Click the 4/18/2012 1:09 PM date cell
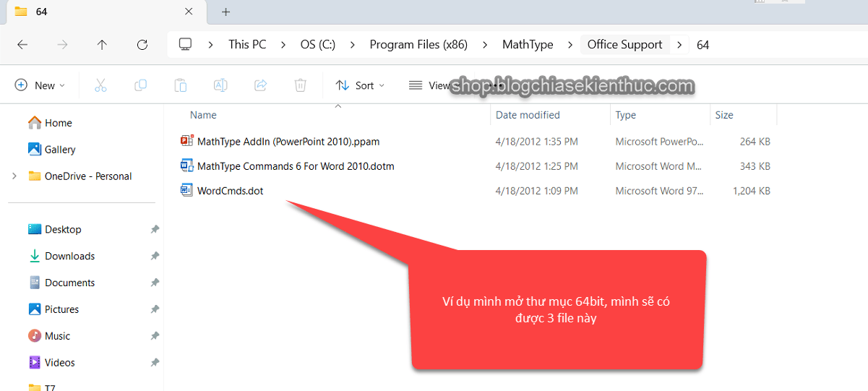The image size is (868, 391). click(536, 191)
